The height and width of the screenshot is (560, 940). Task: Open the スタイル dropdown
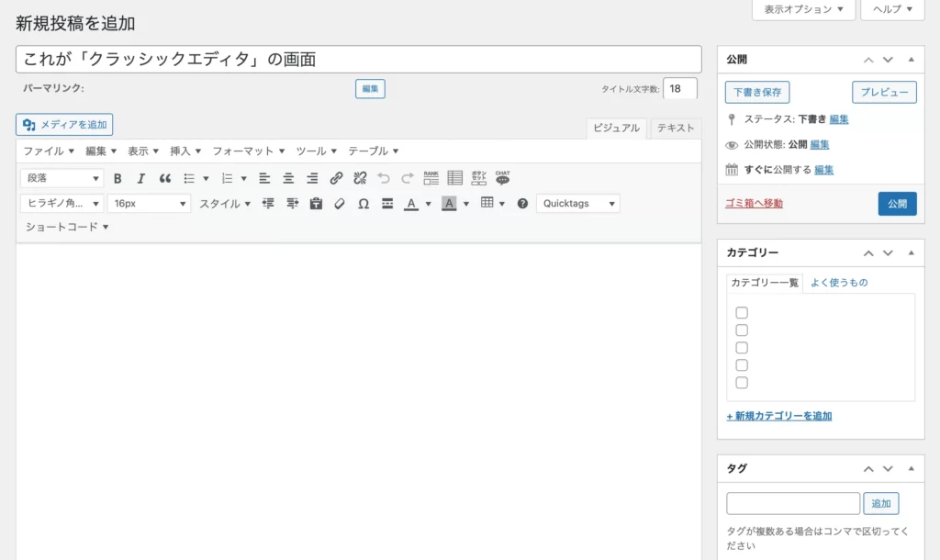(225, 203)
